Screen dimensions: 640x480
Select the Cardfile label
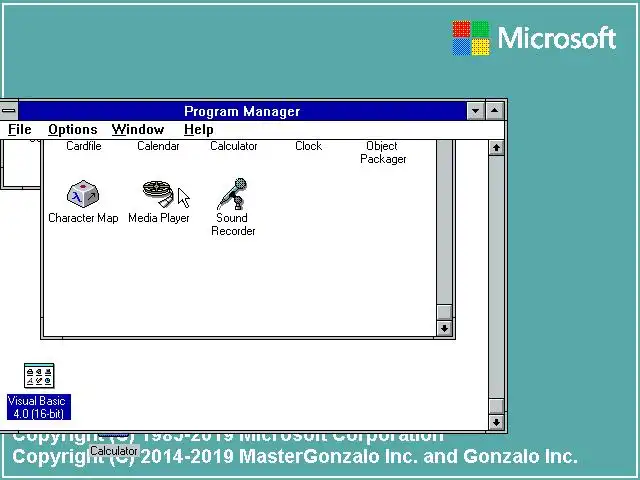(84, 146)
